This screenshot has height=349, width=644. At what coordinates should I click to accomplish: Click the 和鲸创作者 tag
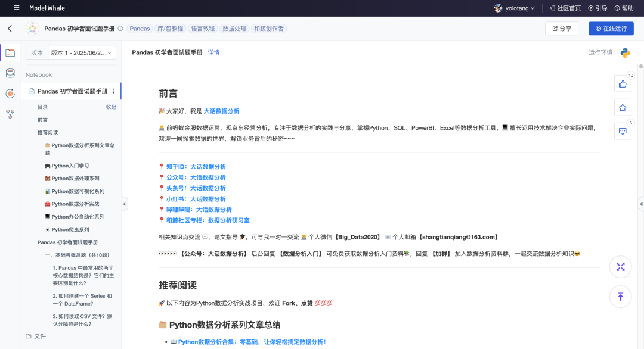269,29
